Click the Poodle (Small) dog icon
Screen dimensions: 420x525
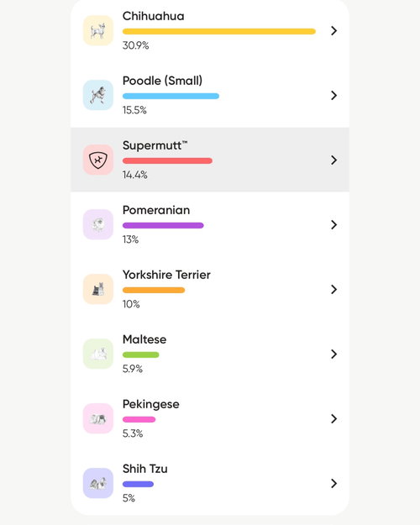[98, 95]
